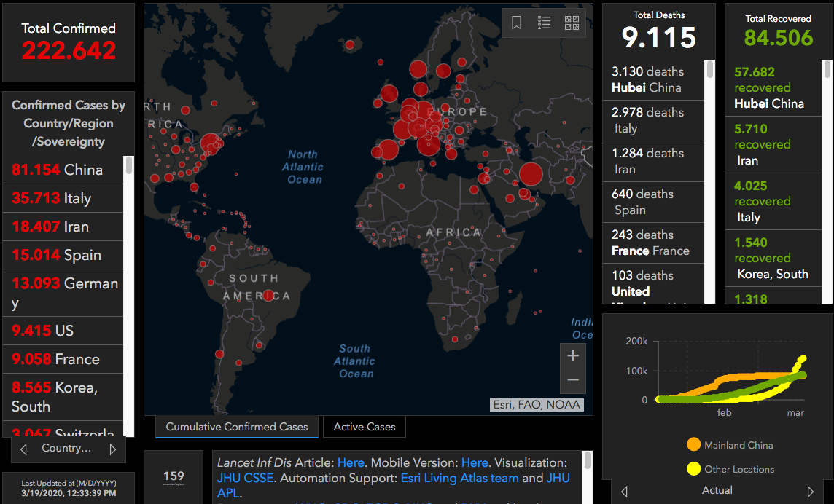Zoom out on the map
This screenshot has height=504, width=834.
[573, 379]
